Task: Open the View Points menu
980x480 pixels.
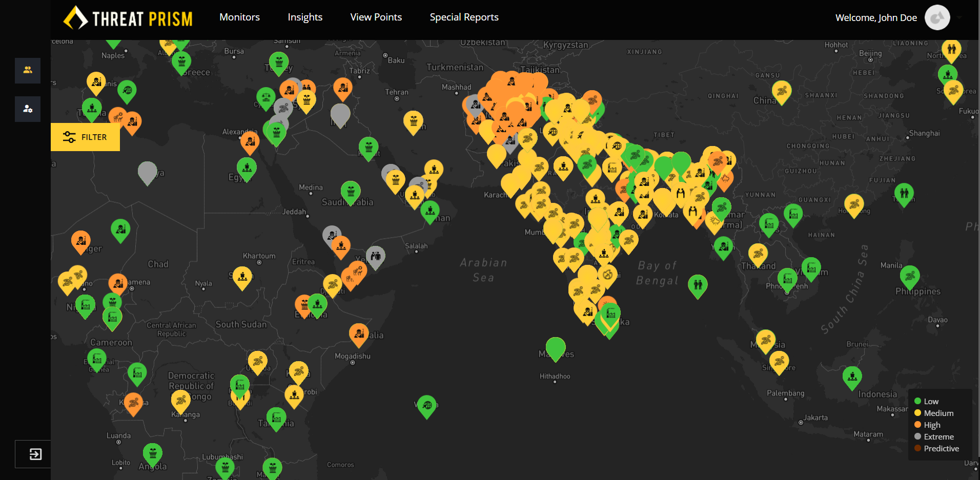Action: click(376, 17)
